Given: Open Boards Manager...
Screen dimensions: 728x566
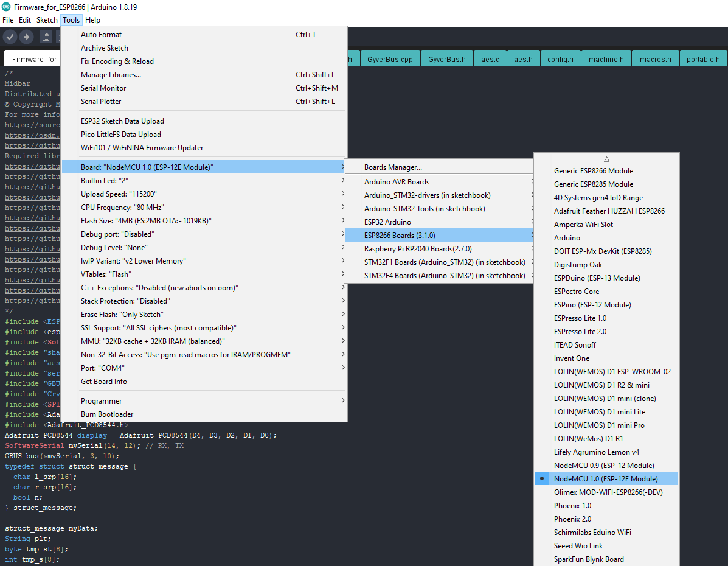Looking at the screenshot, I should [x=439, y=167].
